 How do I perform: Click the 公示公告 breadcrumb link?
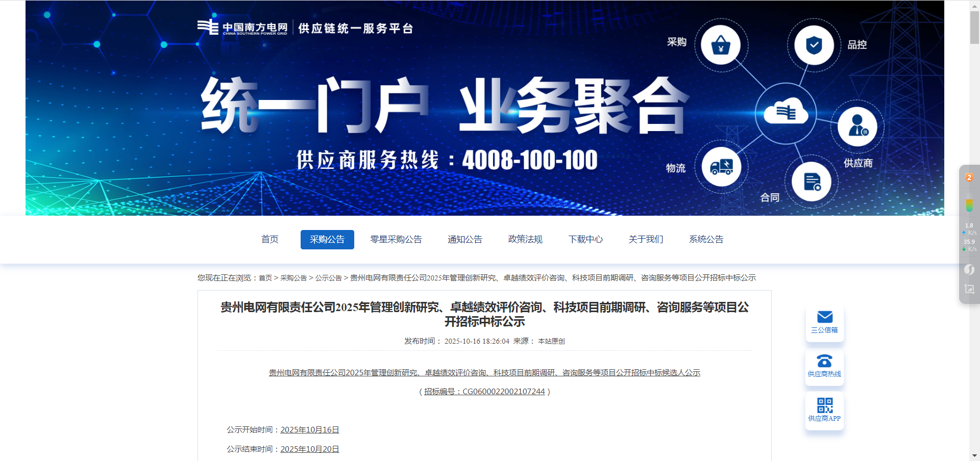(x=328, y=278)
